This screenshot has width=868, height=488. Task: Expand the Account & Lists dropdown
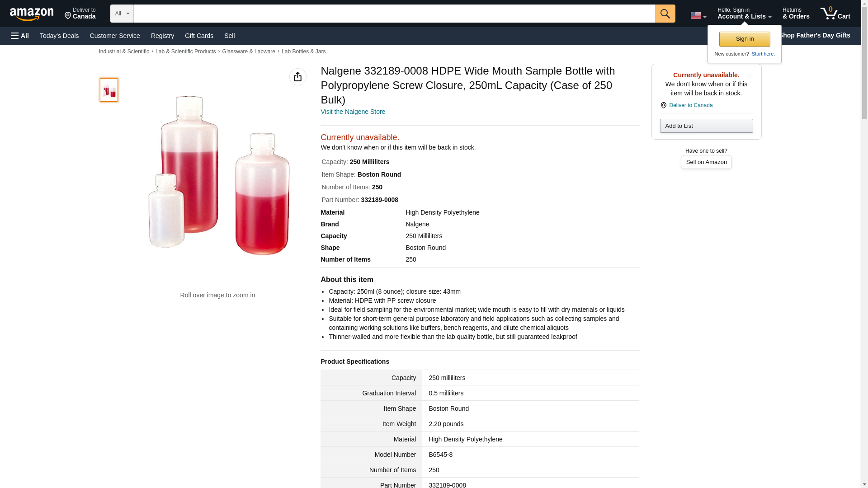click(x=744, y=14)
